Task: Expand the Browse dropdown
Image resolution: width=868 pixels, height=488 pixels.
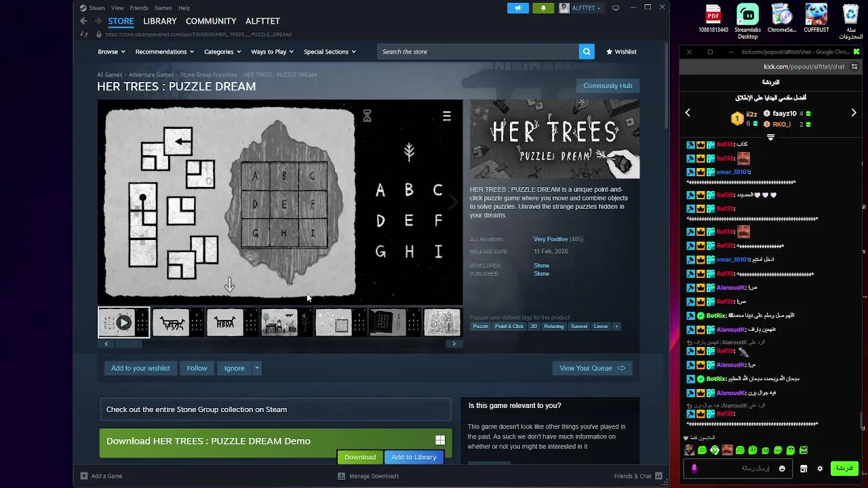Action: 111,52
